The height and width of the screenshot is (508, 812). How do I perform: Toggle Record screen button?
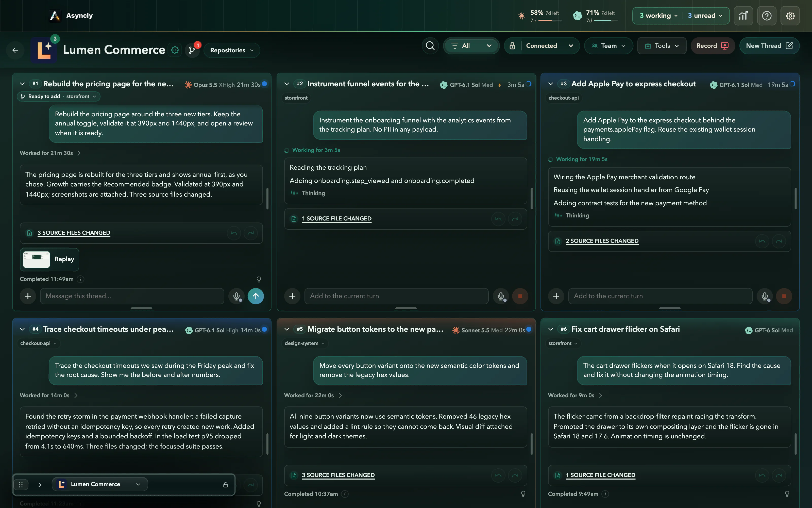[713, 46]
